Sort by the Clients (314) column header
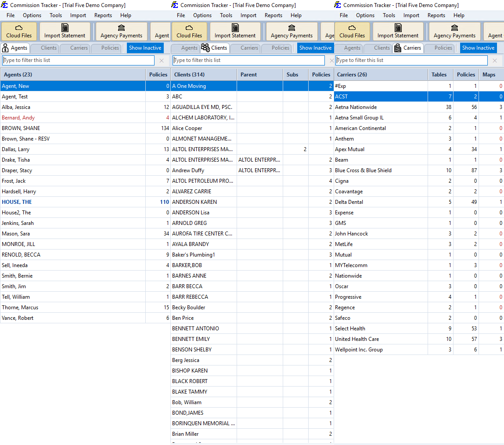Image resolution: width=504 pixels, height=445 pixels. (x=204, y=75)
